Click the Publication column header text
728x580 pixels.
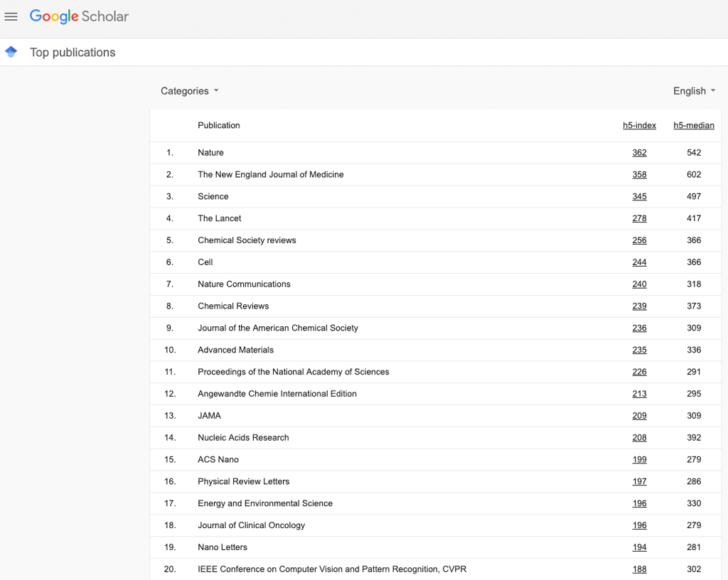(219, 125)
